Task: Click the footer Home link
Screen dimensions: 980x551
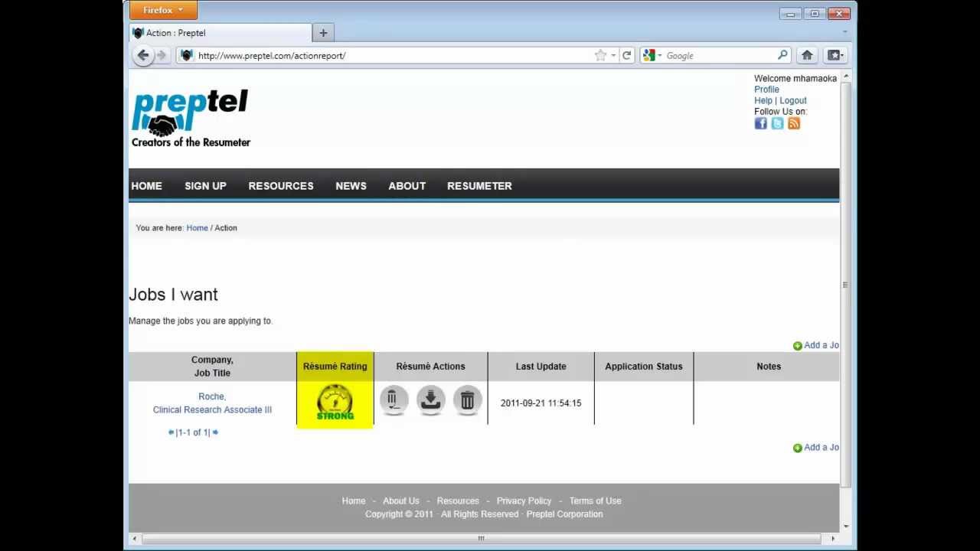Action: pos(354,500)
